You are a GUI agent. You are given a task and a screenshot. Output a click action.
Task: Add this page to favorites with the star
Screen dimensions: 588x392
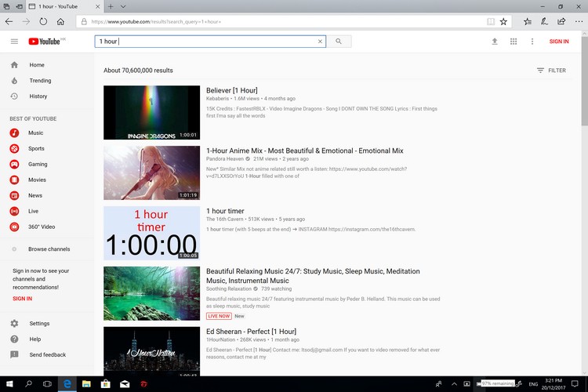(x=503, y=21)
